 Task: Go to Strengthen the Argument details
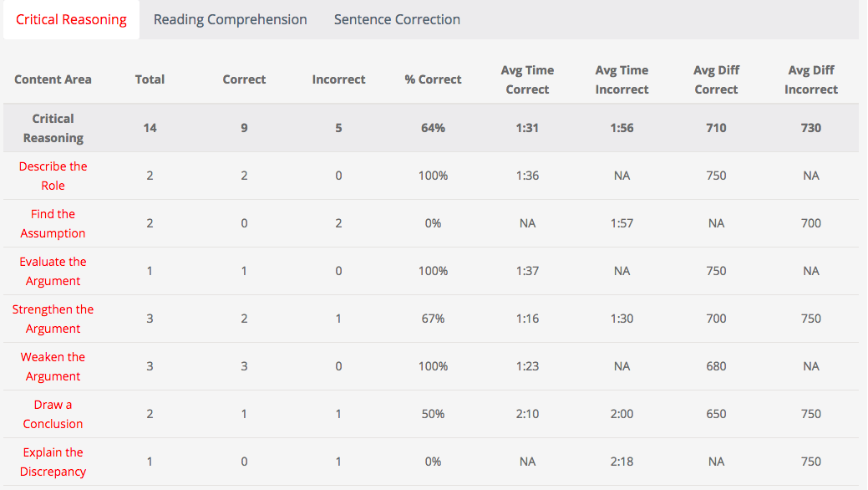pos(53,319)
